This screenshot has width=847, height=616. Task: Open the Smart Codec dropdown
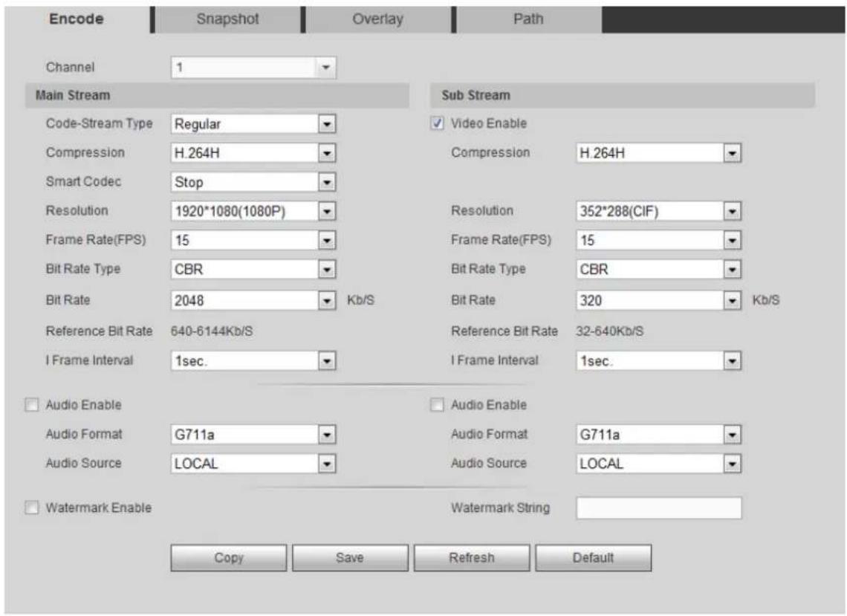point(253,182)
